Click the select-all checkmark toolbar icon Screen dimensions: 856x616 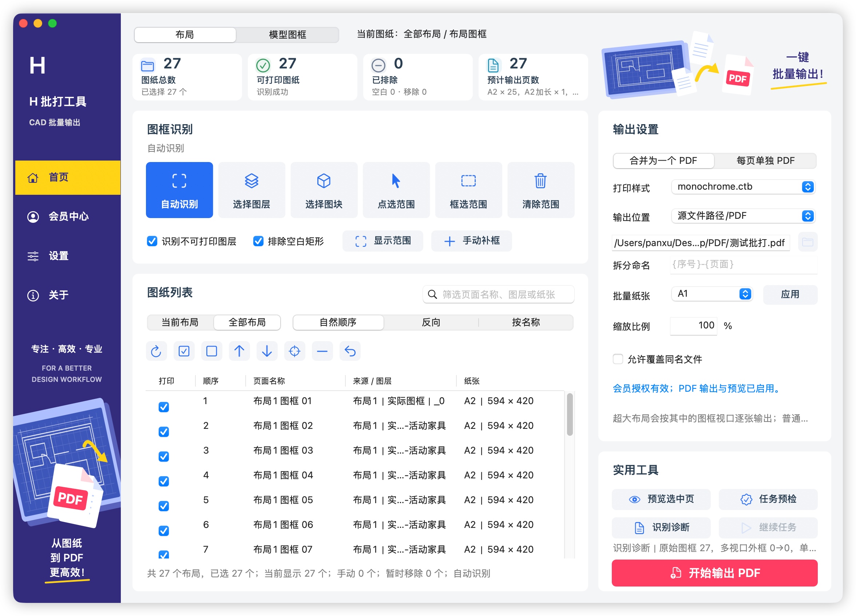tap(184, 351)
